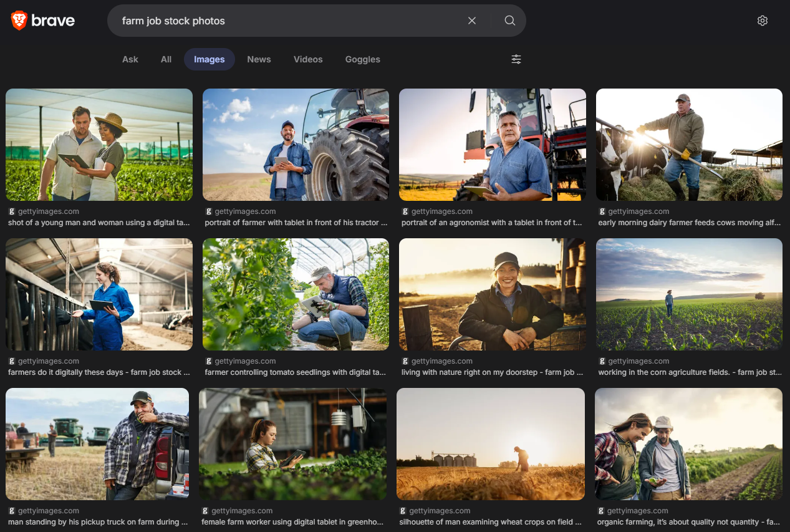Click gettyimages.com under tomato seedlings photo

pyautogui.click(x=245, y=361)
